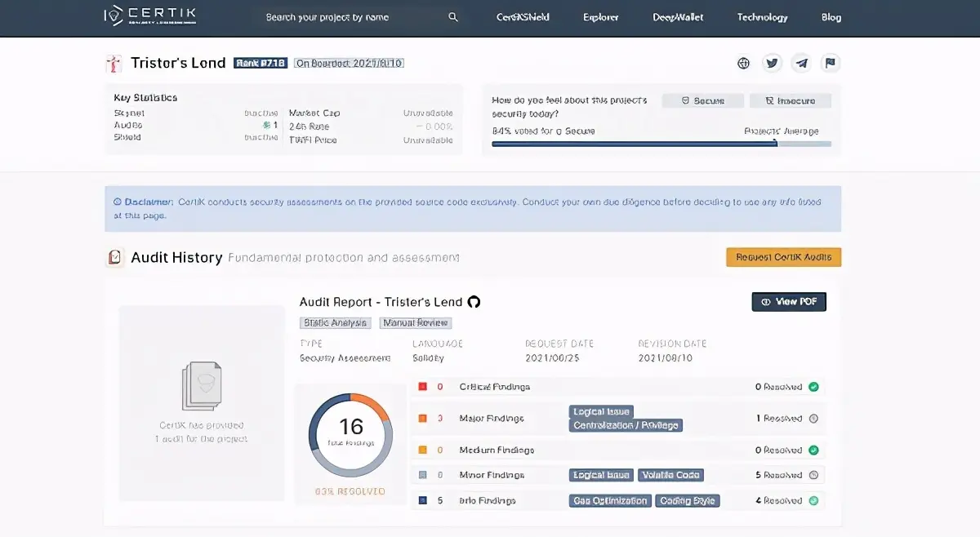Viewport: 980px width, 537px height.
Task: Click the Minor Findings row label
Action: coord(492,475)
